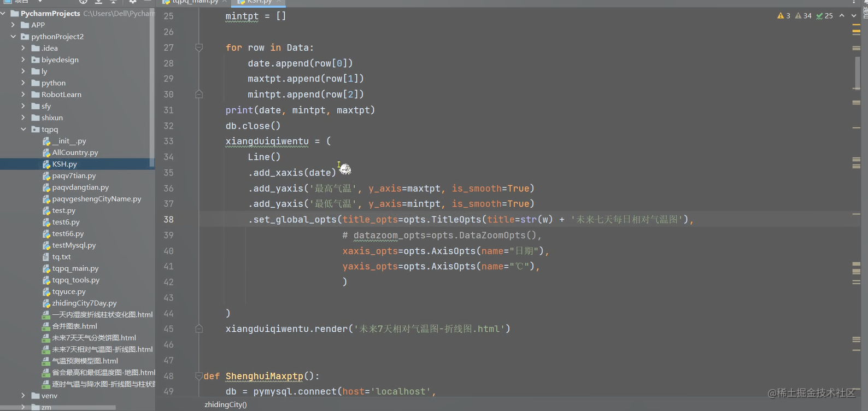Click the paqv7tian.py file icon
Screen dimensions: 868x411
point(46,175)
